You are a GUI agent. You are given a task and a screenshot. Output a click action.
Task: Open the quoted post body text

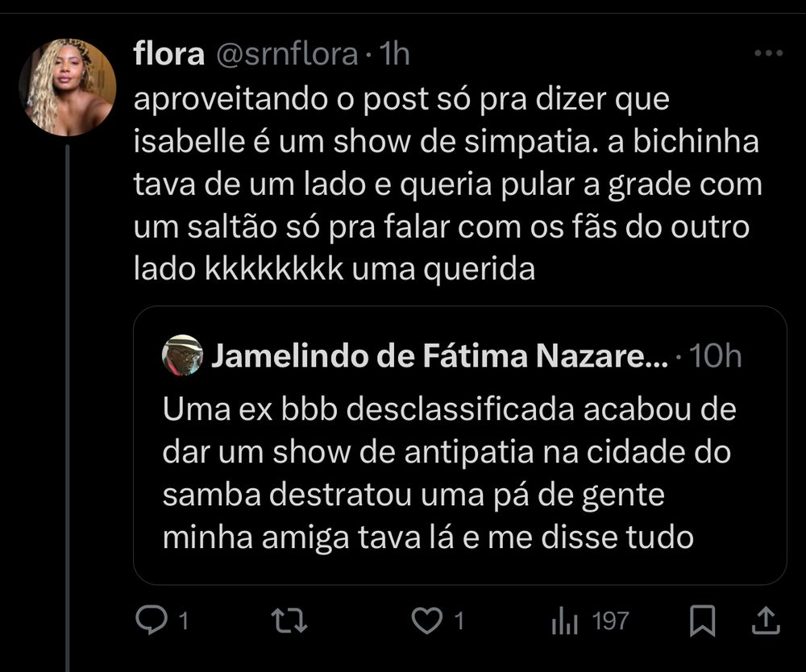449,474
